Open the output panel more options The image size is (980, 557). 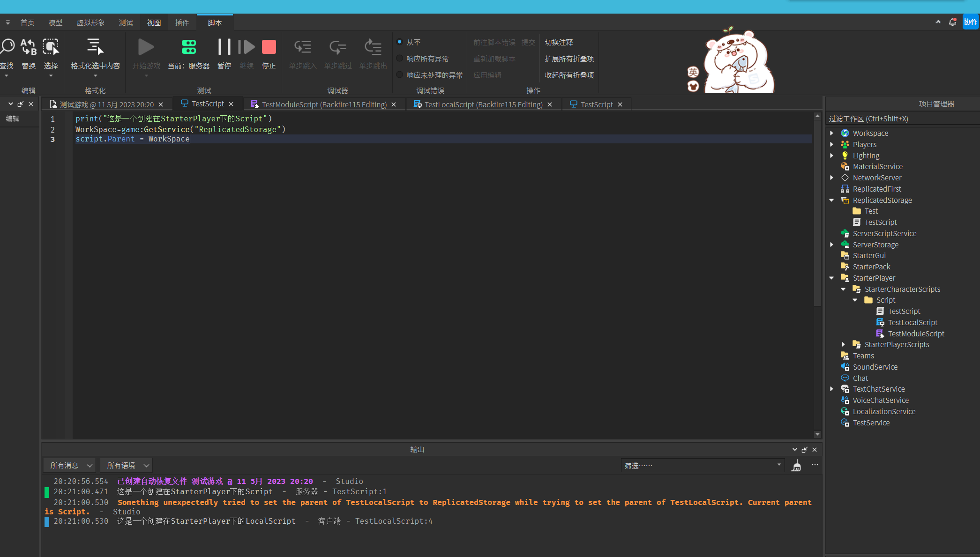tap(815, 465)
